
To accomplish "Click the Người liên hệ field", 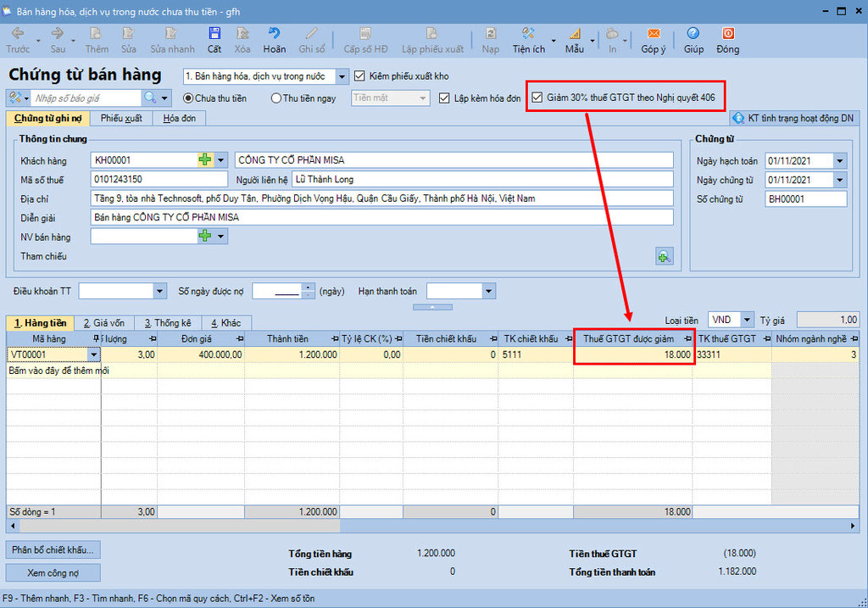I will [x=482, y=180].
